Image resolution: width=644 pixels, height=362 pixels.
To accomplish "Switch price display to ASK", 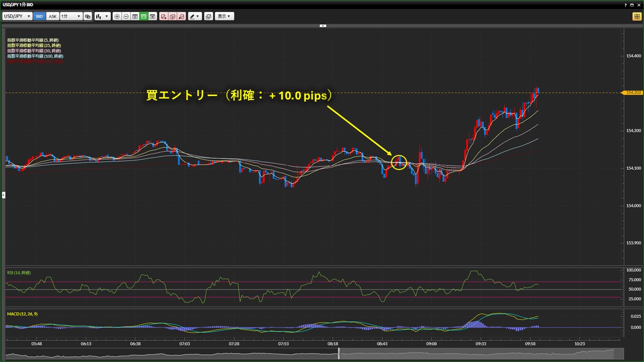I will click(52, 16).
